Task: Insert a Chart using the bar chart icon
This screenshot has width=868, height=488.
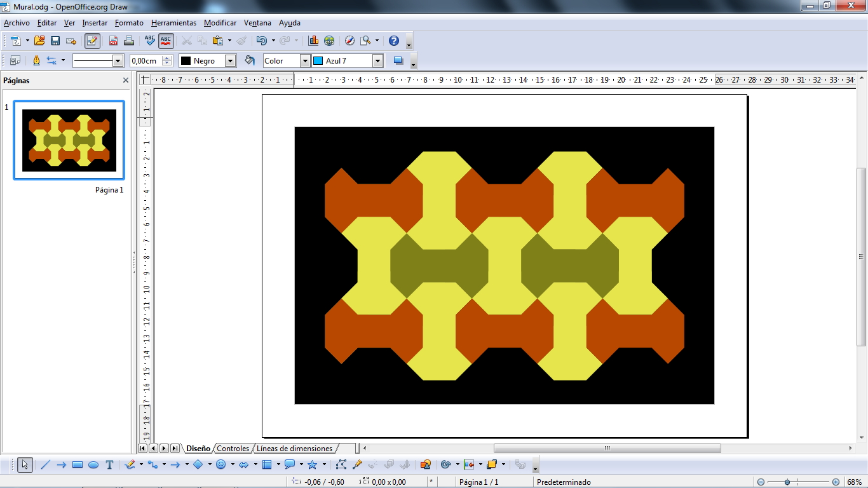Action: tap(313, 41)
